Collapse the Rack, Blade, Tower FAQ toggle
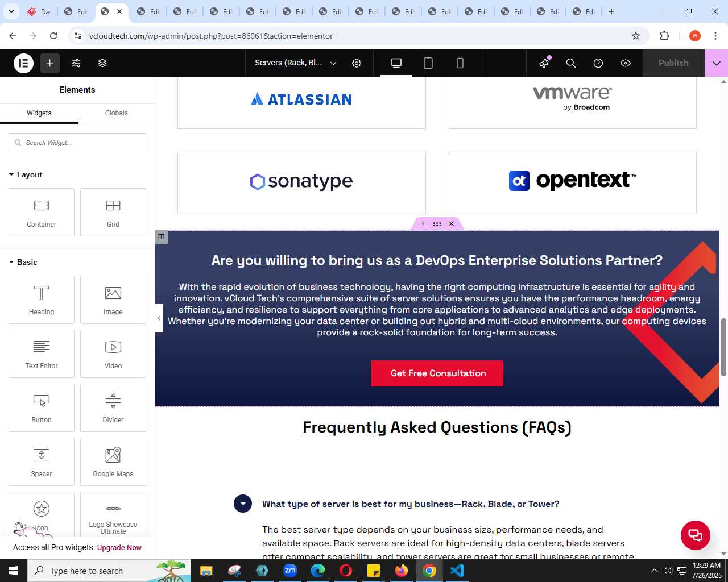The width and height of the screenshot is (728, 582). (x=243, y=504)
